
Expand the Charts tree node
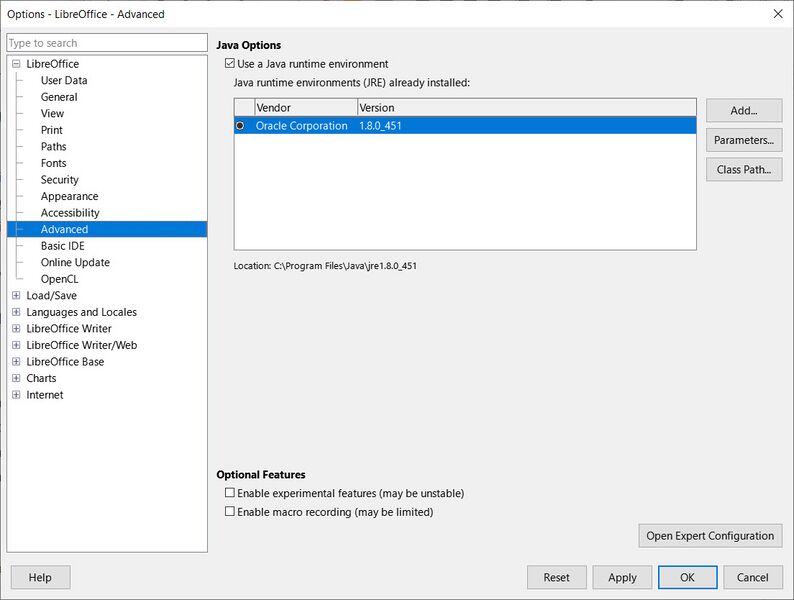click(x=16, y=378)
